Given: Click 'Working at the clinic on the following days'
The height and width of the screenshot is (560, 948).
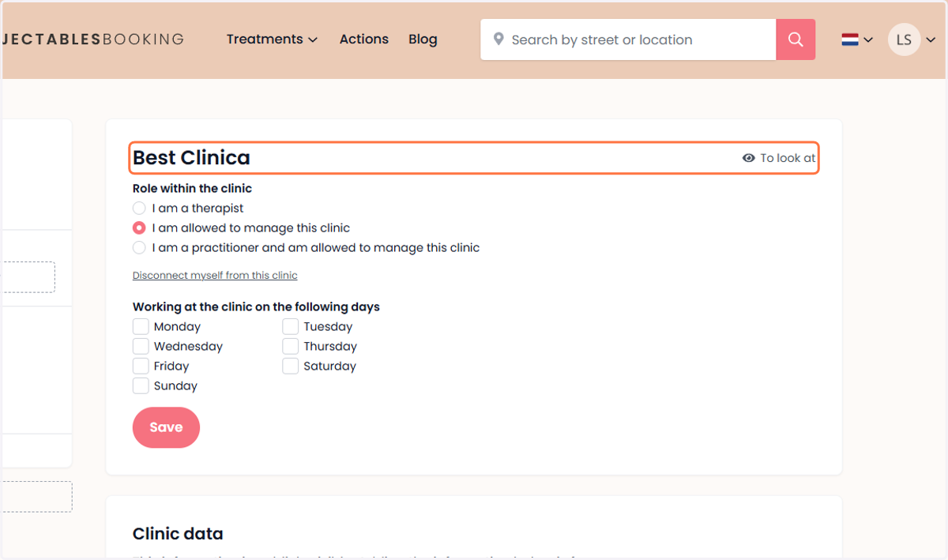Looking at the screenshot, I should [256, 307].
